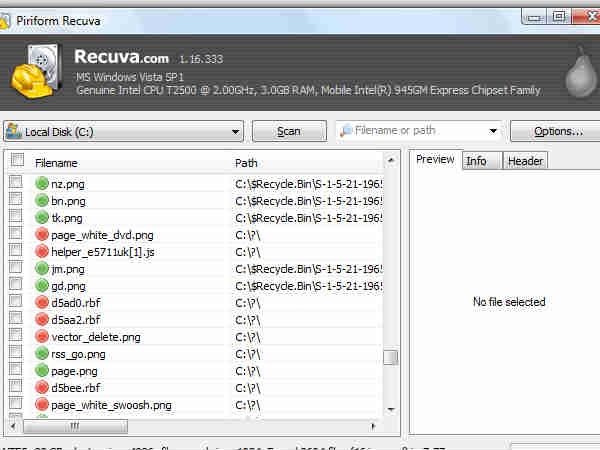Click the green status icon beside page.png
600x450 pixels.
click(x=42, y=370)
